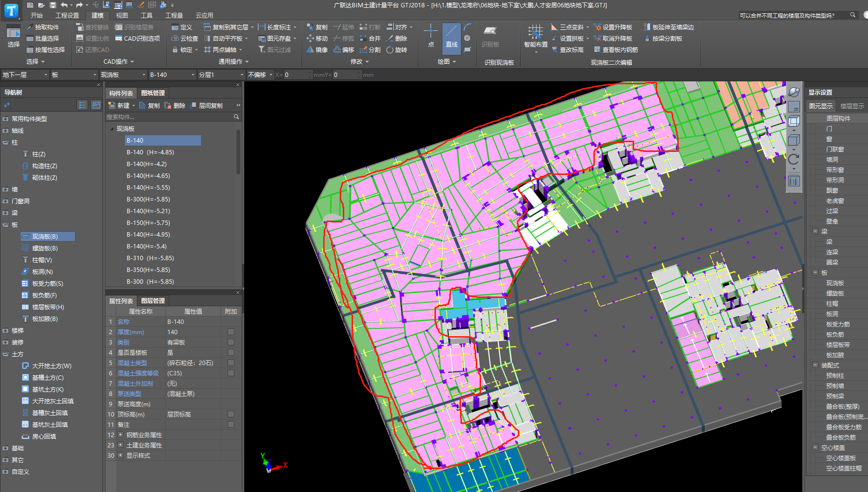Image resolution: width=868 pixels, height=492 pixels.
Task: Click the 删除 tool in modify group
Action: tap(396, 38)
